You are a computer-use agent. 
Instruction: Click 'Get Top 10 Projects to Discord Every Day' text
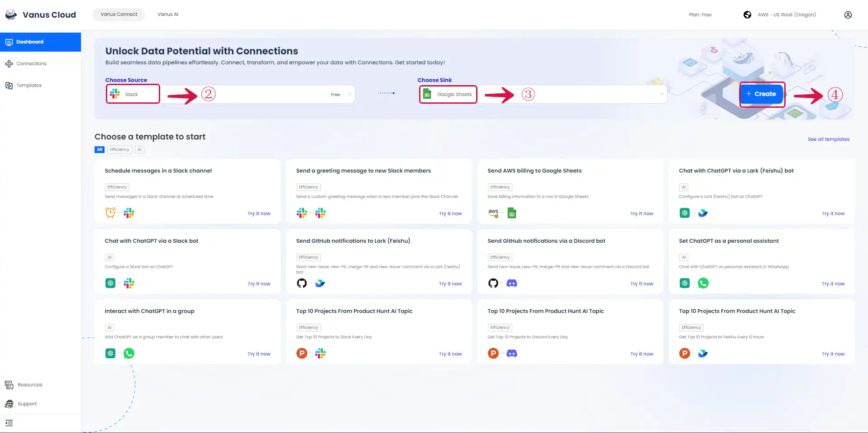(x=528, y=337)
